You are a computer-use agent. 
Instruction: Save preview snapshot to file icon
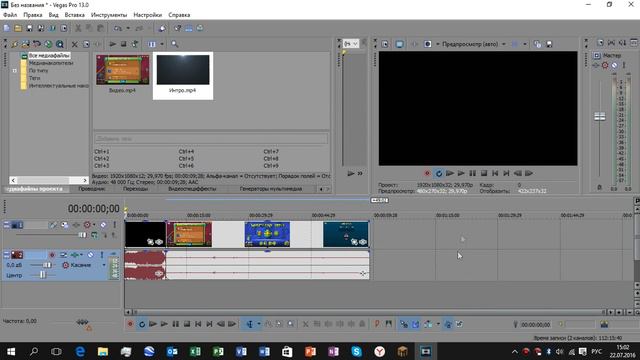click(x=549, y=44)
